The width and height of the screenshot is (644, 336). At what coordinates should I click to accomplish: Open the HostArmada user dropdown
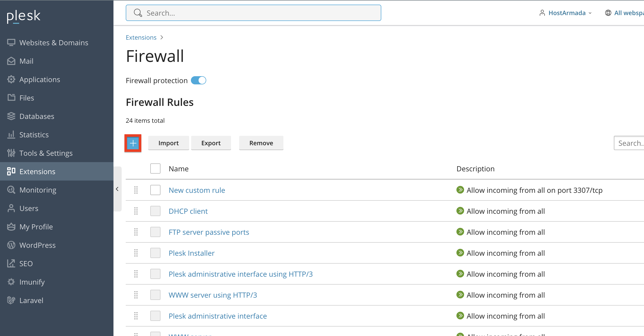pos(565,13)
